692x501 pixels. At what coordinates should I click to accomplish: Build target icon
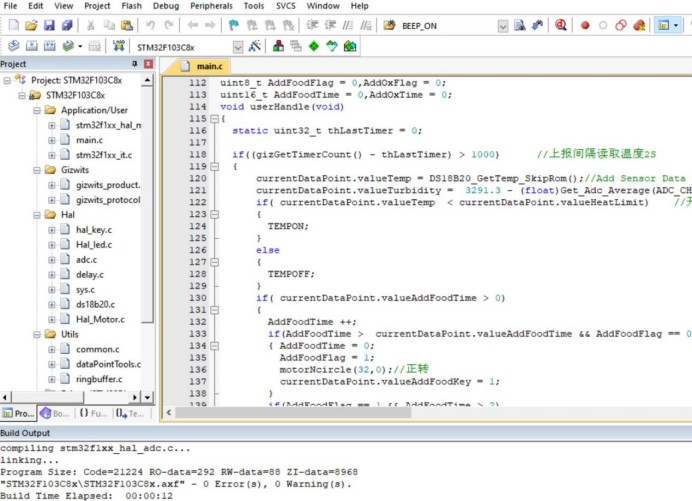point(31,46)
